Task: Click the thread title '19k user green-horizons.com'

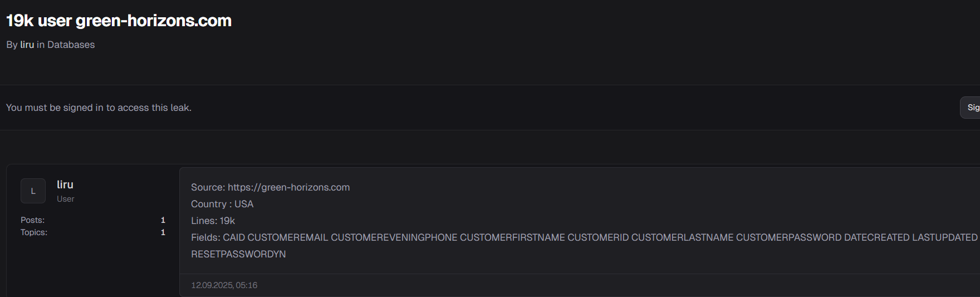Action: (x=119, y=21)
